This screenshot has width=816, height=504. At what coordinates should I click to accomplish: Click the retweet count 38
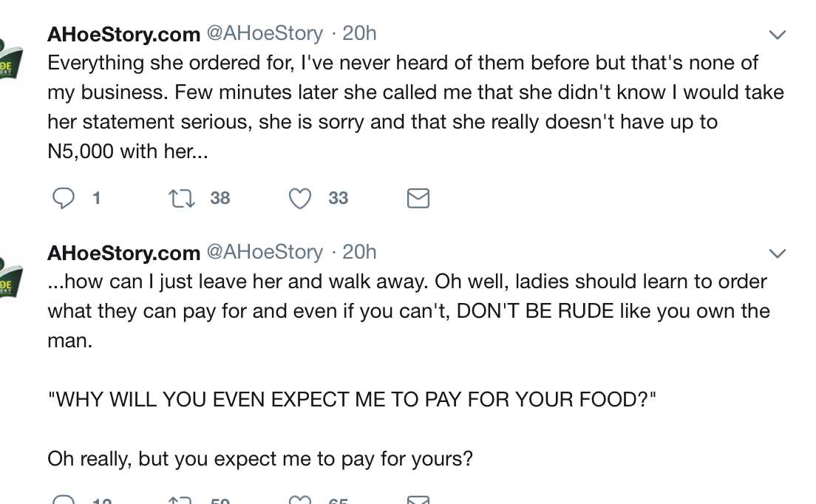(x=220, y=198)
